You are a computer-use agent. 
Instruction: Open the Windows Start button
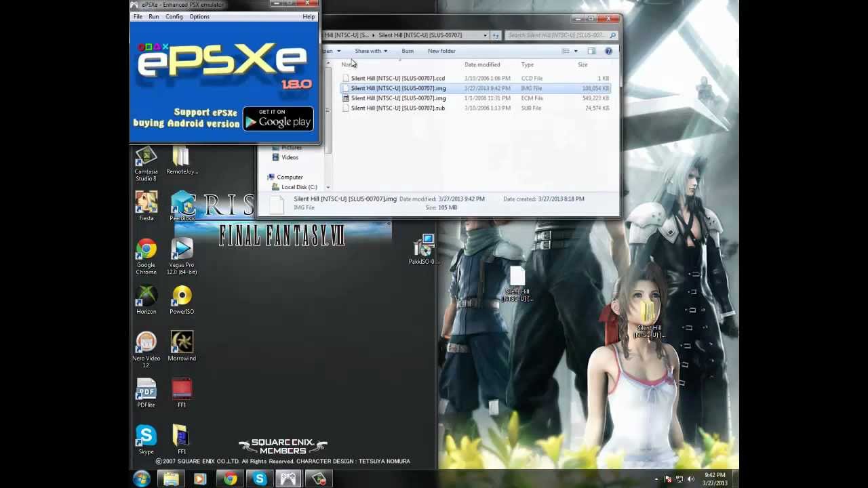pos(142,479)
